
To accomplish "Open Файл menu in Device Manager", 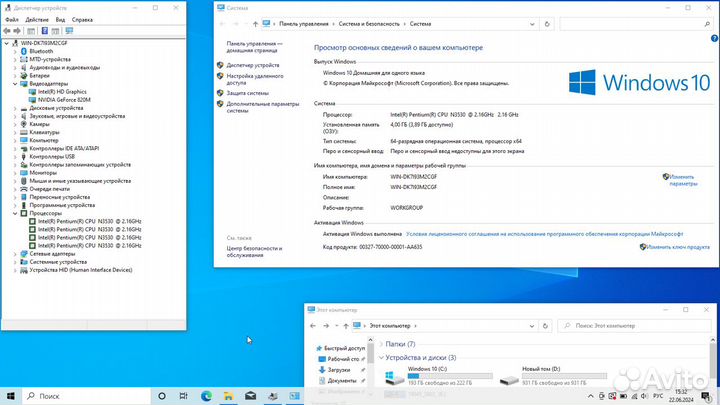I will click(x=12, y=20).
